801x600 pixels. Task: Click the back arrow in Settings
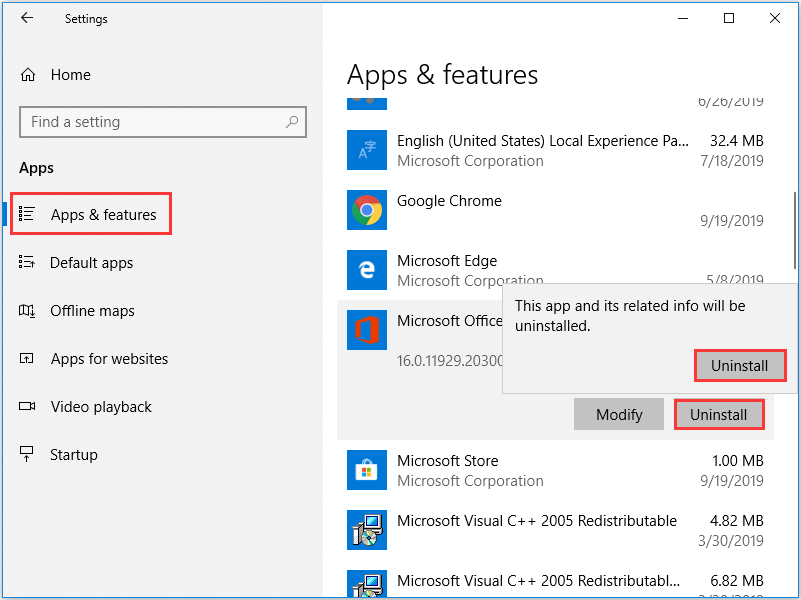tap(27, 18)
